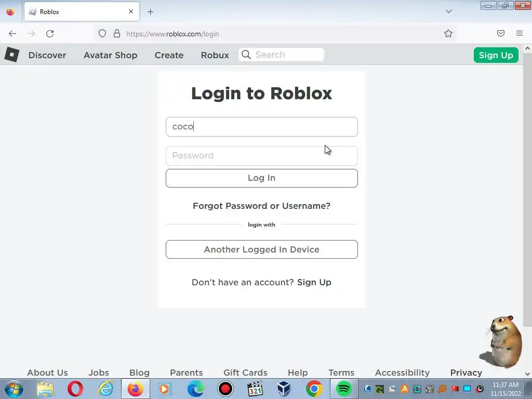Click the address bar URL roblox.com/login
Viewport: 532px width, 399px height.
pos(172,34)
